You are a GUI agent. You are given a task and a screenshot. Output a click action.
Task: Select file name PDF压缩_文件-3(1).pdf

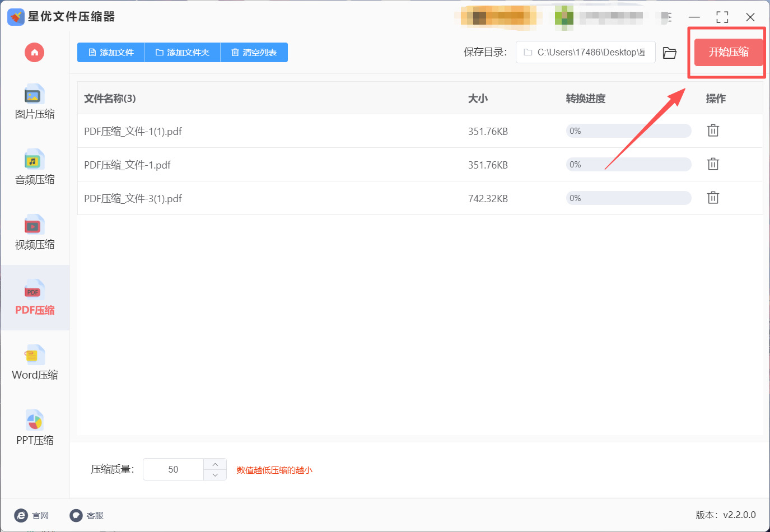(x=133, y=199)
